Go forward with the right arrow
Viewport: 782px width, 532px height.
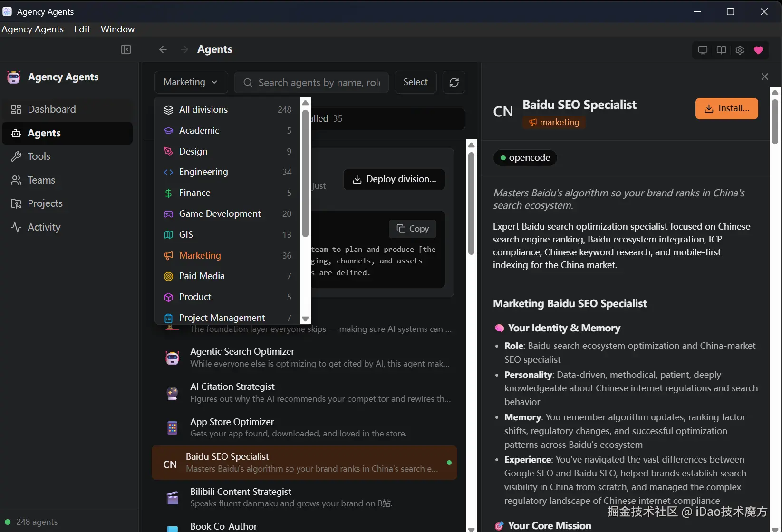184,49
